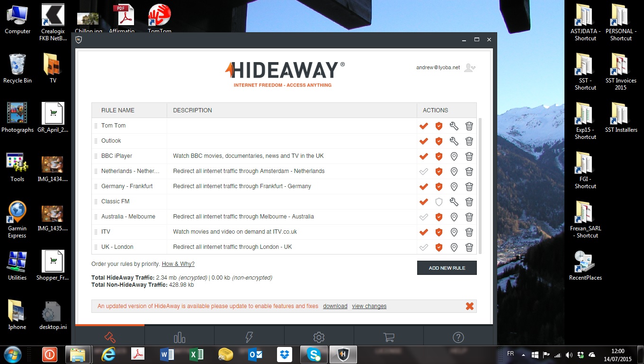The width and height of the screenshot is (644, 364).
Task: Open Microsoft Word from taskbar
Action: point(167,355)
